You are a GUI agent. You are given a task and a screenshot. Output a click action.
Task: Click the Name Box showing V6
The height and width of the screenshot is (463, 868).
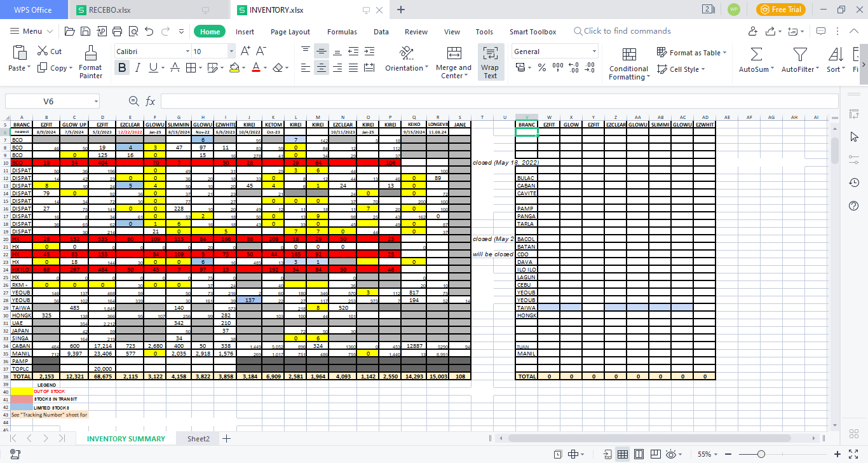coord(52,101)
